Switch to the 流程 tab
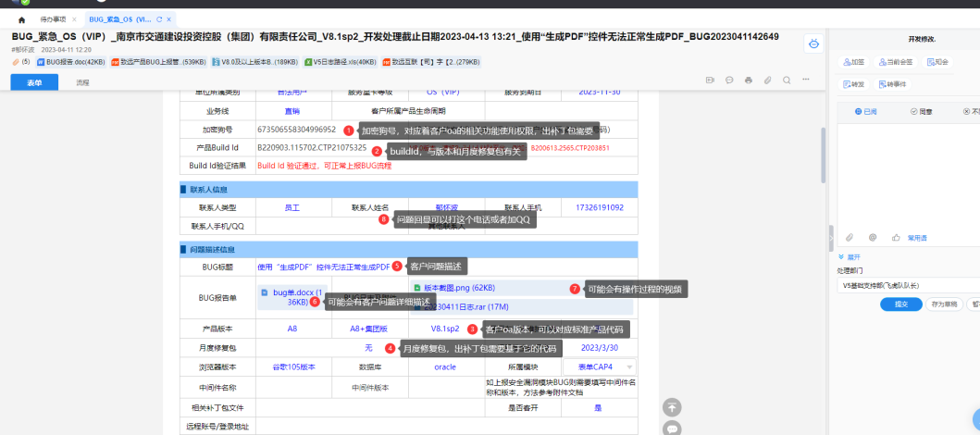The image size is (980, 435). pyautogui.click(x=82, y=82)
